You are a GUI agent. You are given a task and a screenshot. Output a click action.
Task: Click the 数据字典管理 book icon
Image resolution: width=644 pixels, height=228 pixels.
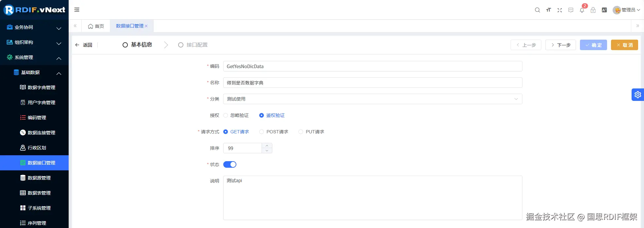(23, 87)
